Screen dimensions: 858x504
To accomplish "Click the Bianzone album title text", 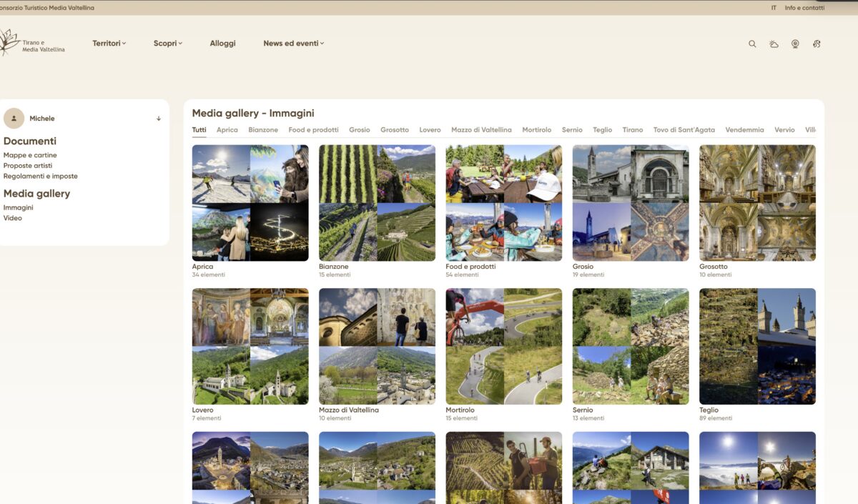I will 333,267.
